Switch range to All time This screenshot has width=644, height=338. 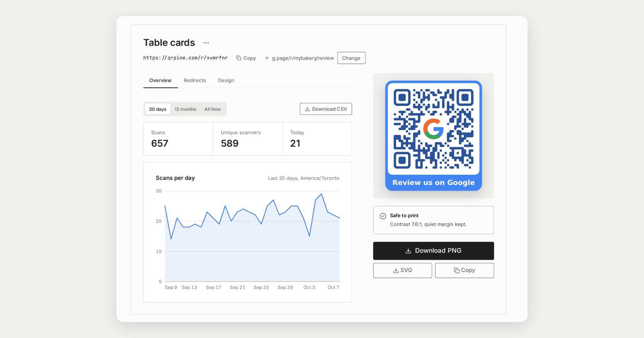coord(212,109)
